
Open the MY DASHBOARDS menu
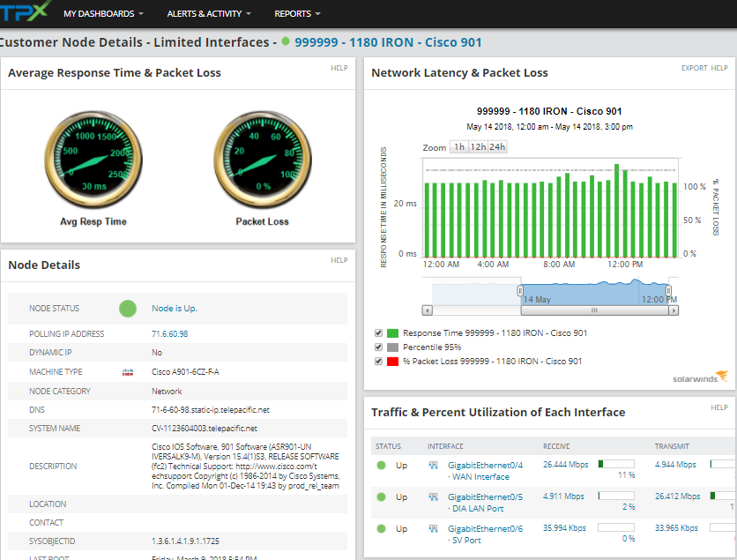103,13
